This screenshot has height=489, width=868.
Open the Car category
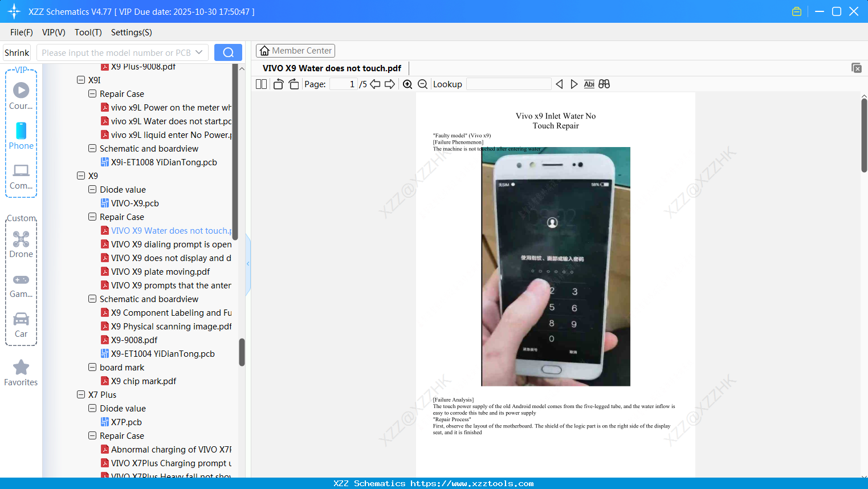tap(21, 325)
